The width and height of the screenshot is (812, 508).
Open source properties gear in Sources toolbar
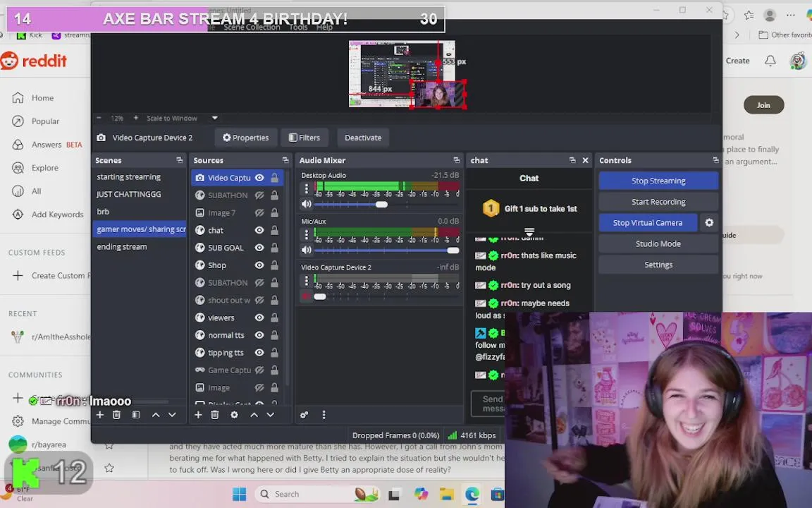pyautogui.click(x=234, y=415)
